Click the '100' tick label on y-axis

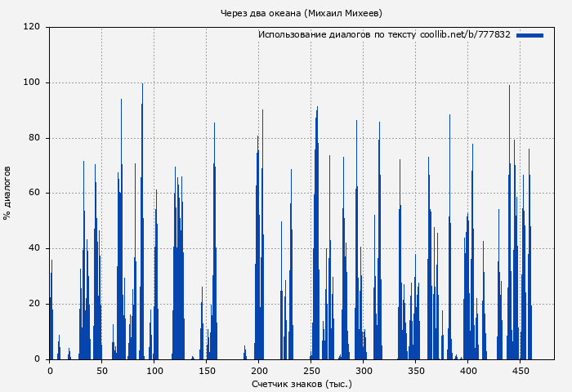click(x=32, y=82)
